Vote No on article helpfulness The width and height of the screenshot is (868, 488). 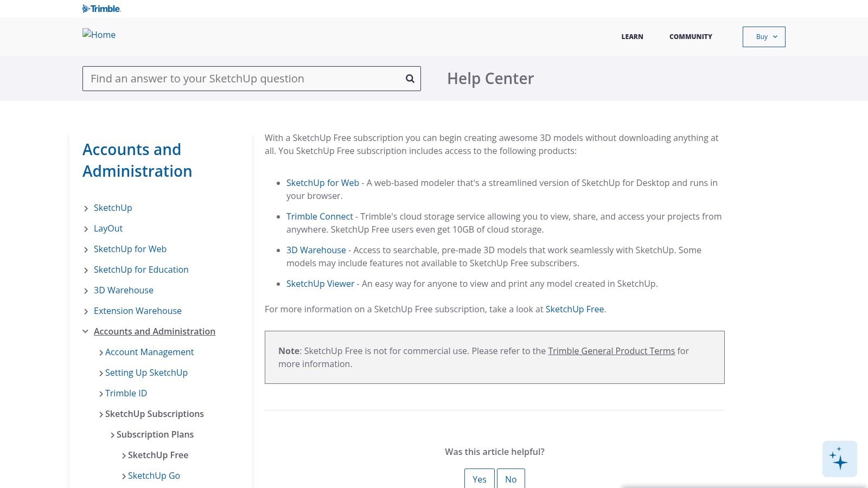[x=510, y=479]
